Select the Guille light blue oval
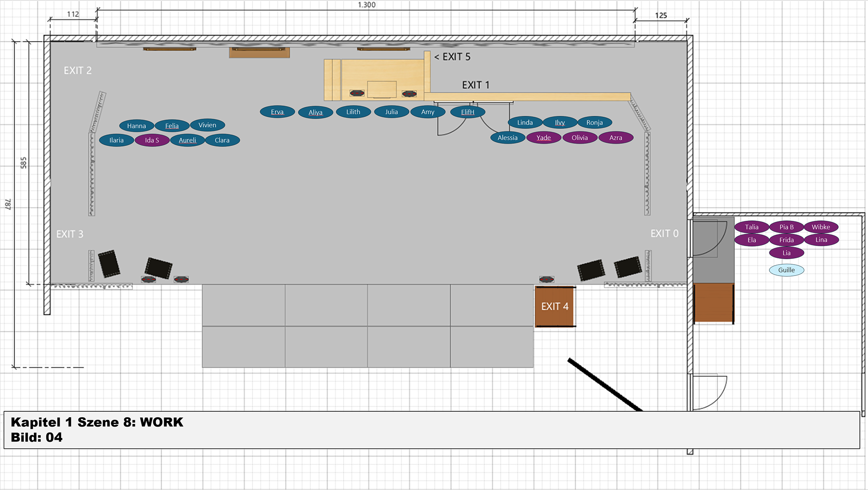Image resolution: width=868 pixels, height=490 pixels. point(786,270)
